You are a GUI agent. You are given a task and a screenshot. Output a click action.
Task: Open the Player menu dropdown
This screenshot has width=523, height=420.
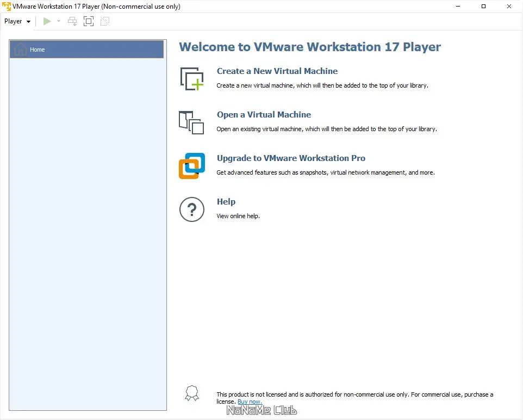click(17, 21)
